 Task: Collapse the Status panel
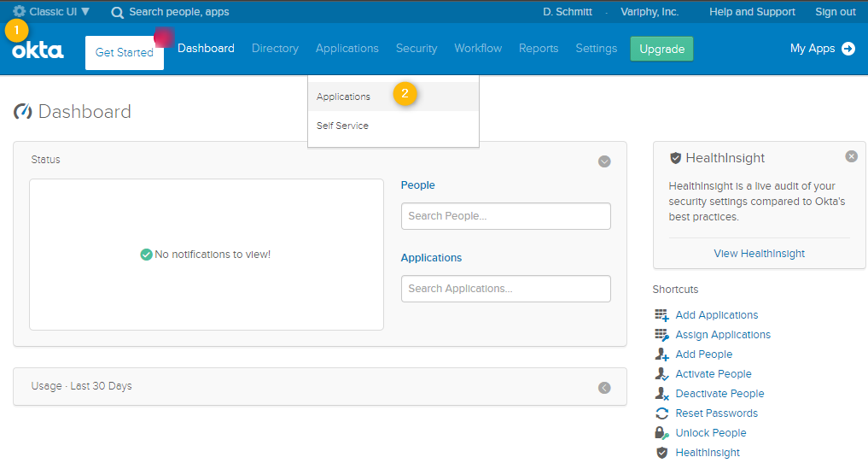pos(604,161)
